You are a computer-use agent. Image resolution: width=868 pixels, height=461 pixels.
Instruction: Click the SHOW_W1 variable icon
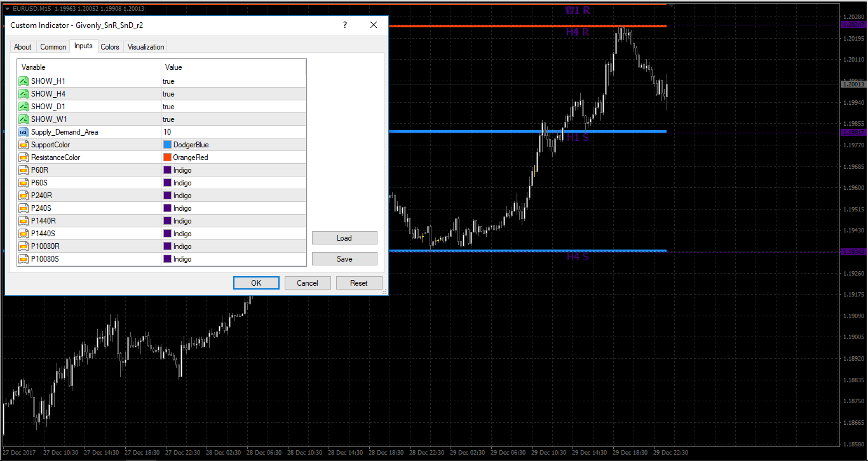24,119
